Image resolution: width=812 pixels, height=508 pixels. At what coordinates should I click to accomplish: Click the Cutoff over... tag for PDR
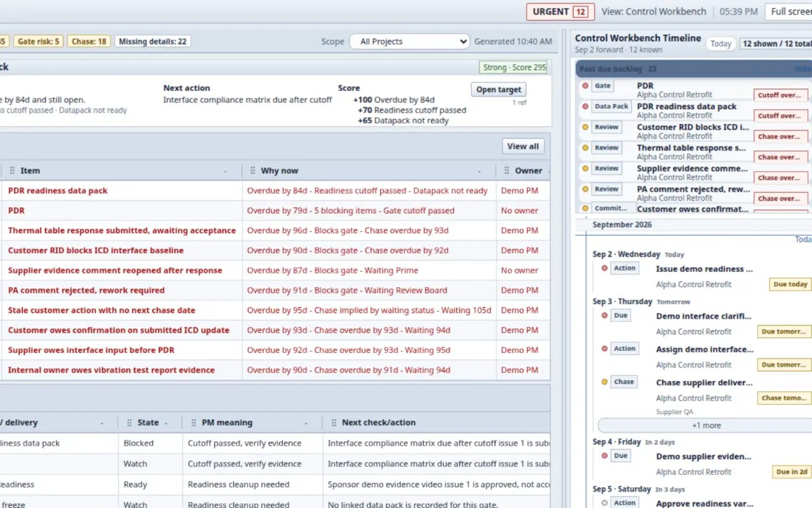click(781, 95)
